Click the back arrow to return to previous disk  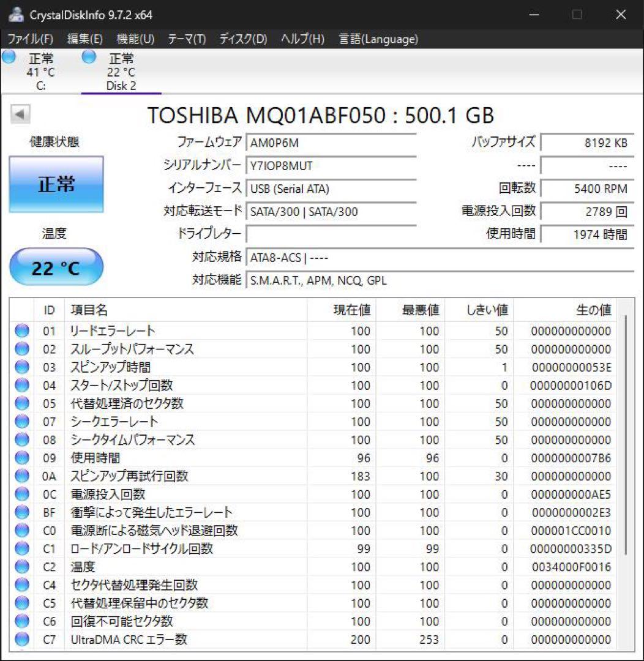coord(20,115)
